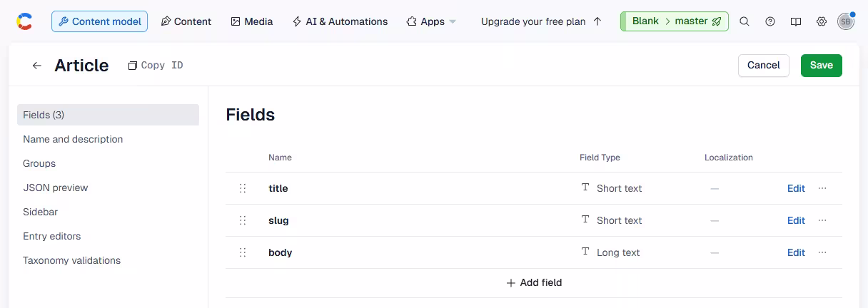This screenshot has height=308, width=868.
Task: Click the Cancel button
Action: click(764, 65)
